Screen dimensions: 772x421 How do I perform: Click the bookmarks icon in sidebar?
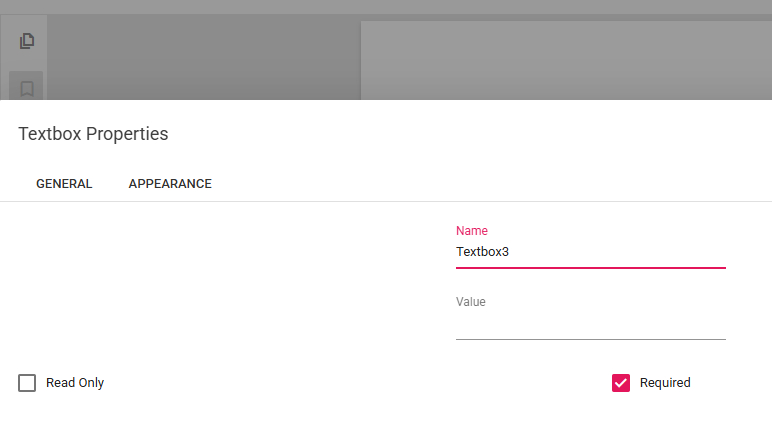[27, 88]
